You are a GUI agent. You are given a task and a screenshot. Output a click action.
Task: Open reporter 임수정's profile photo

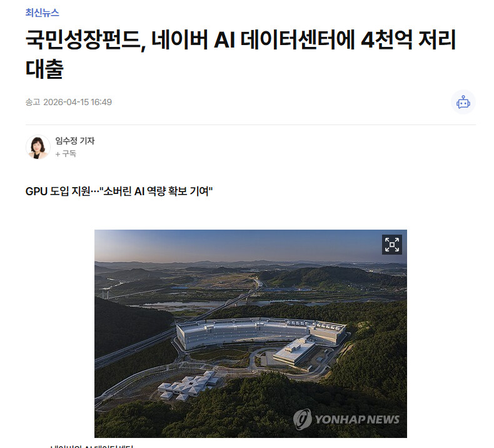[38, 147]
